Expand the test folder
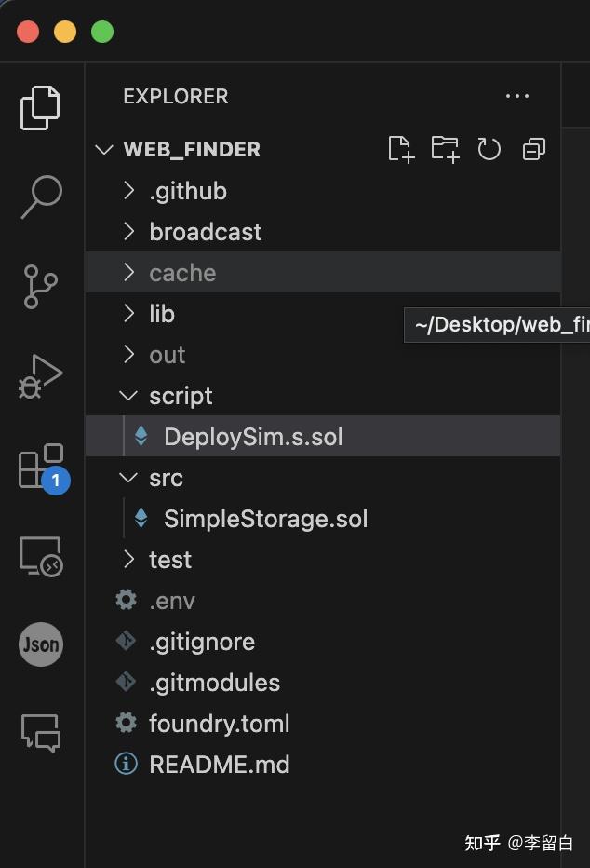This screenshot has width=590, height=868. 169,560
